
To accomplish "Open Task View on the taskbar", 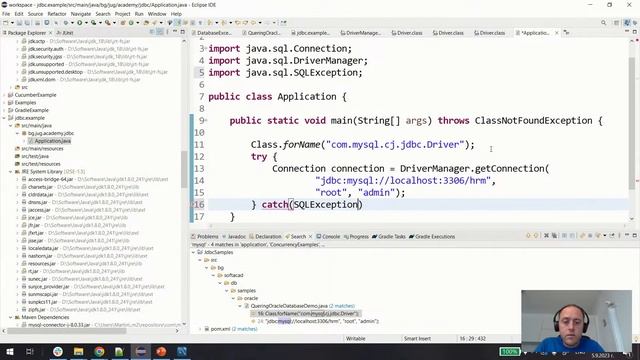I will (x=30, y=351).
